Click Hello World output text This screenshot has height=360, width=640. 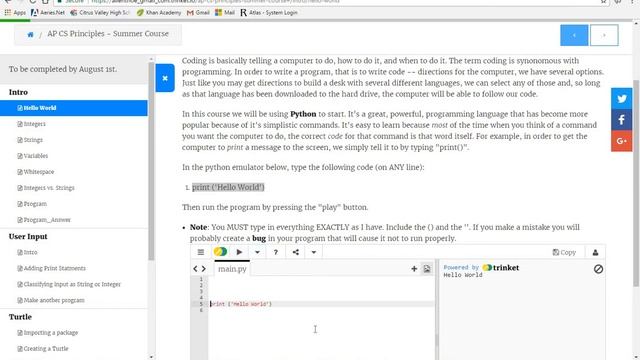click(x=463, y=275)
